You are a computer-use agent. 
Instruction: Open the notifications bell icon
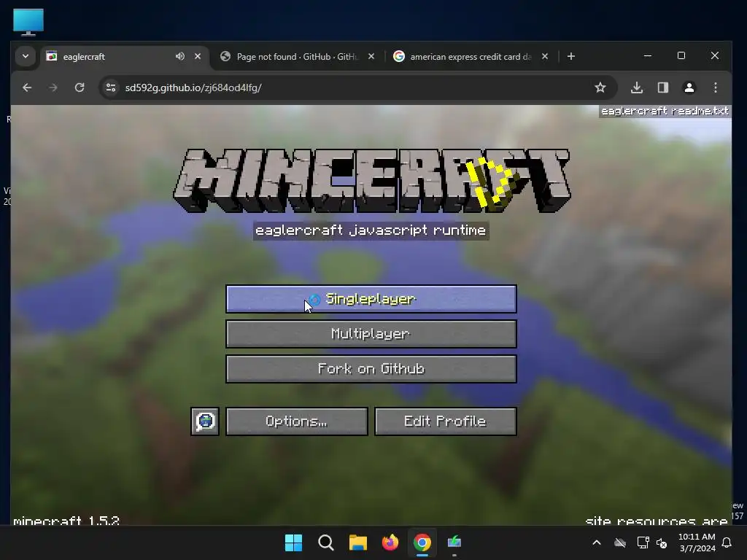[x=727, y=542]
